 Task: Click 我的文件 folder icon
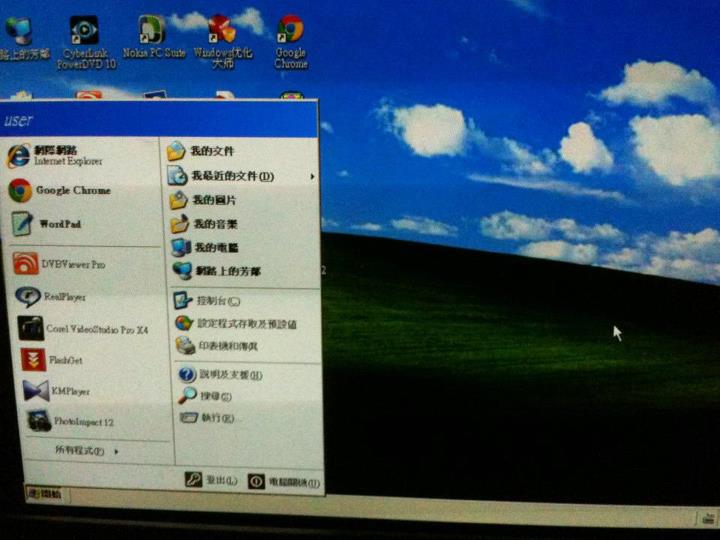176,151
